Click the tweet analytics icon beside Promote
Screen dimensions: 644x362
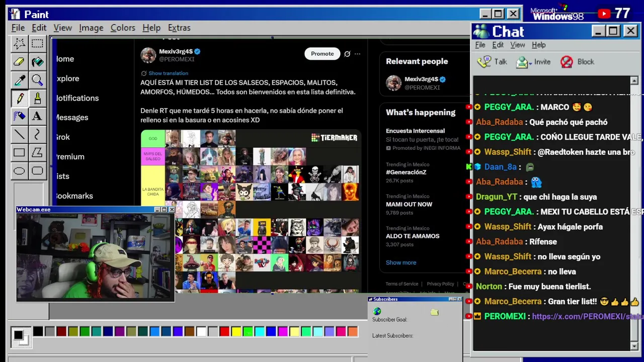347,54
